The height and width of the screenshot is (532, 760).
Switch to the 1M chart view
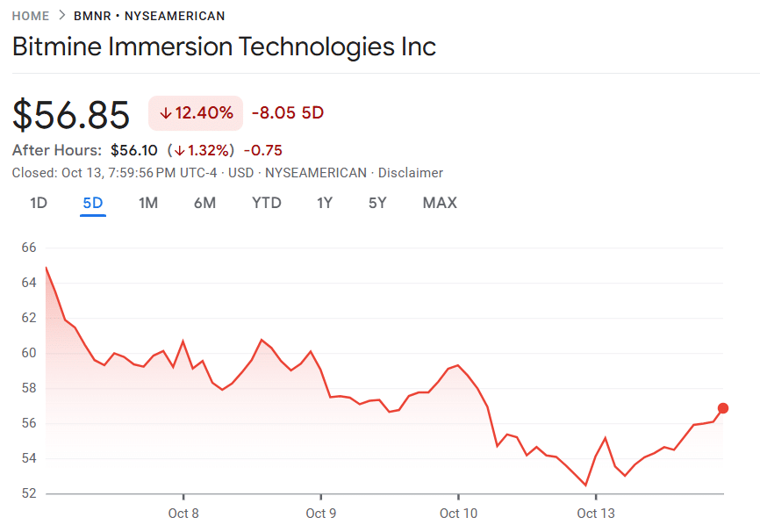148,202
